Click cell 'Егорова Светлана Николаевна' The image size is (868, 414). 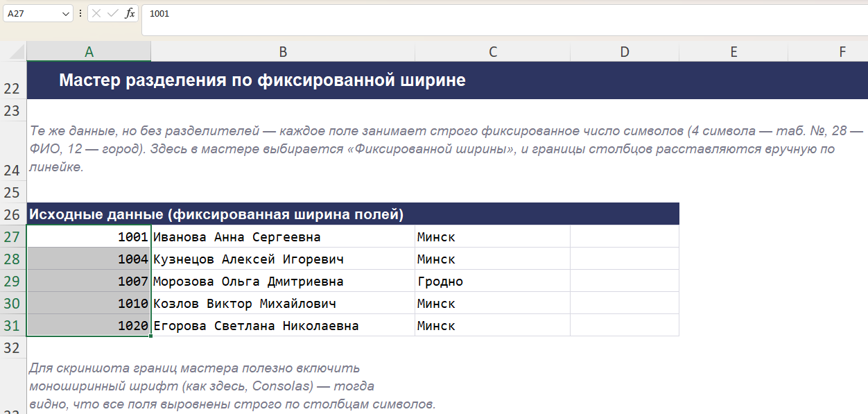pyautogui.click(x=283, y=325)
